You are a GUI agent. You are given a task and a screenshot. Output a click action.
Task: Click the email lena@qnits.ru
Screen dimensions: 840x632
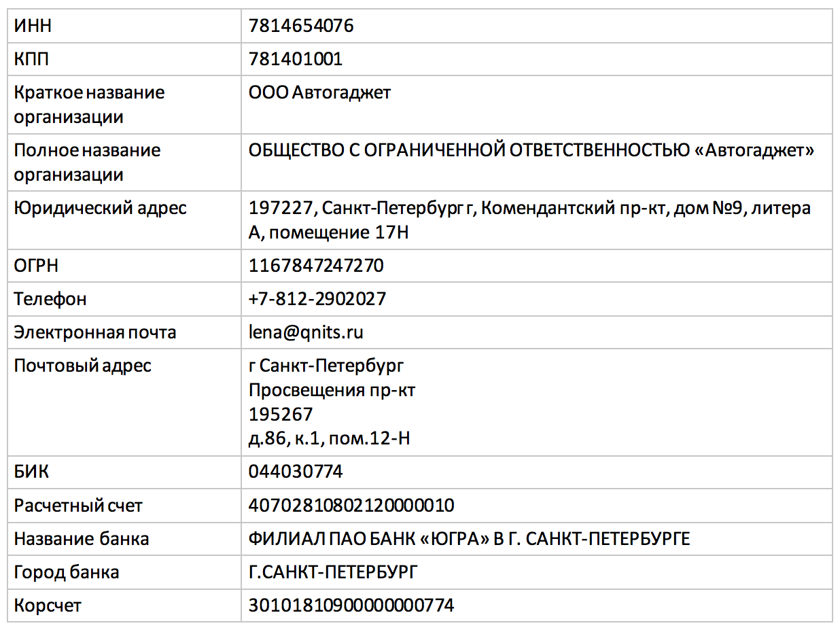click(x=306, y=332)
